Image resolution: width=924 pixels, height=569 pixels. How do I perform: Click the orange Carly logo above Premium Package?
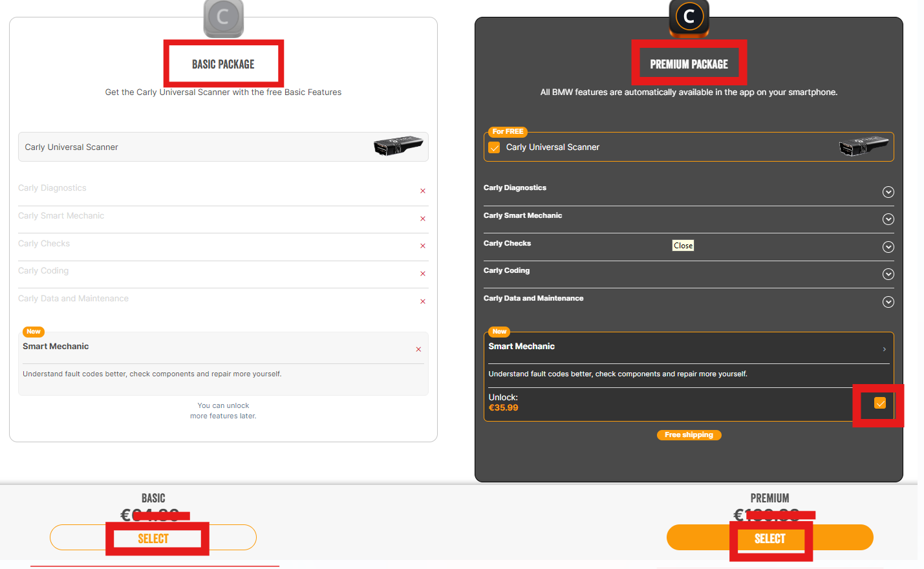click(x=689, y=17)
